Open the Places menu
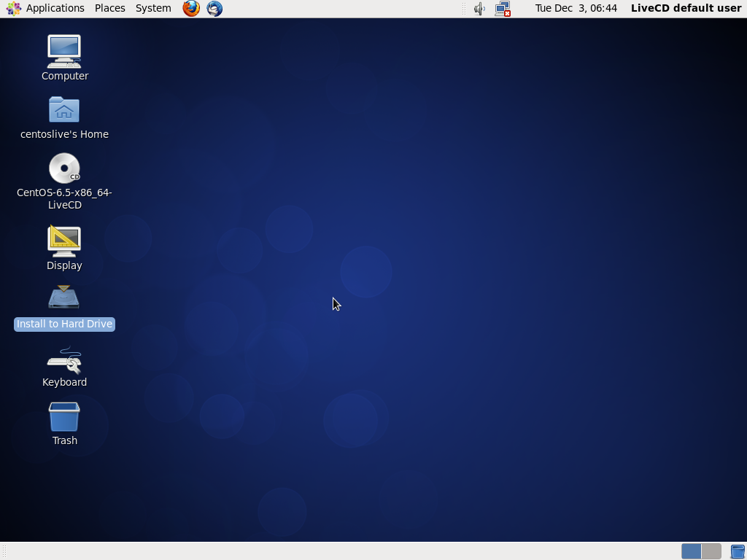This screenshot has width=747, height=560. click(109, 9)
